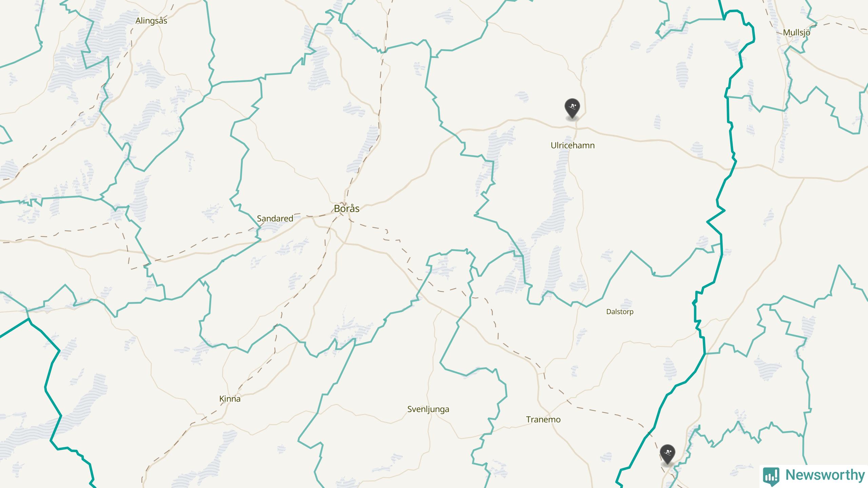Click the Newsworthy chart logo icon
The image size is (868, 488).
tap(771, 476)
